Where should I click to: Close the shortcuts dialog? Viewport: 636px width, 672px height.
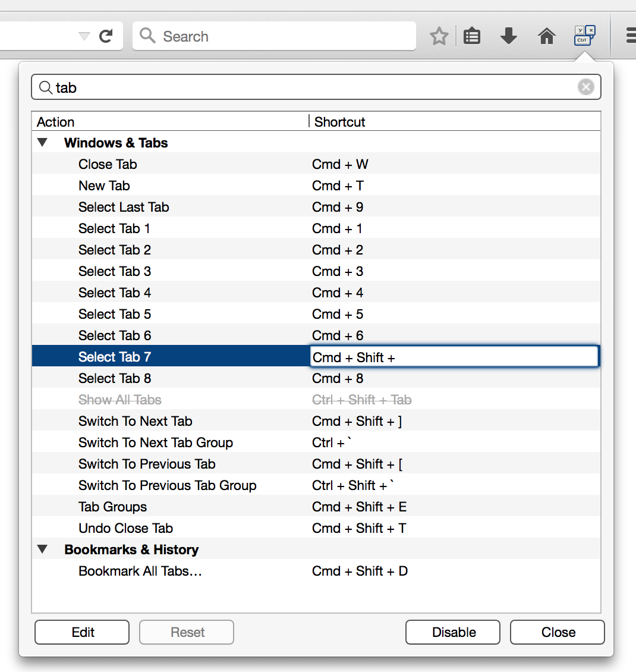click(x=557, y=632)
